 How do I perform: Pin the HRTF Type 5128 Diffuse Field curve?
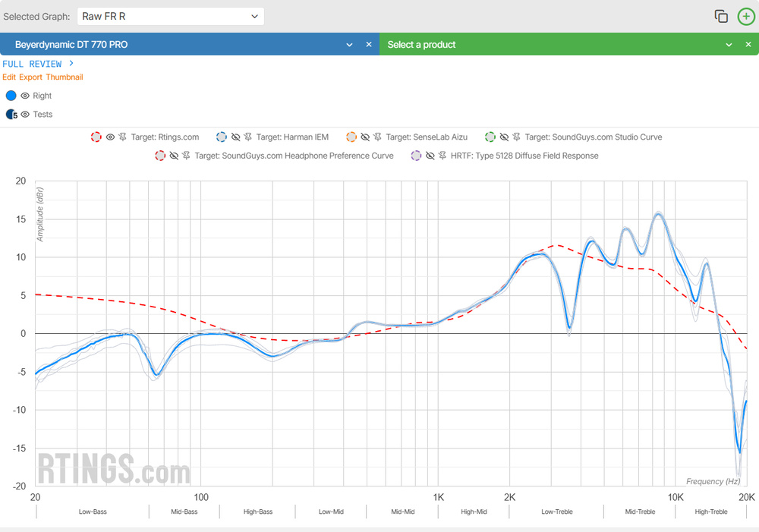(441, 156)
